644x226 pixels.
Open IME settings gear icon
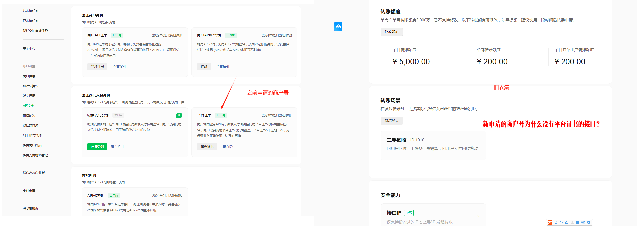589,222
